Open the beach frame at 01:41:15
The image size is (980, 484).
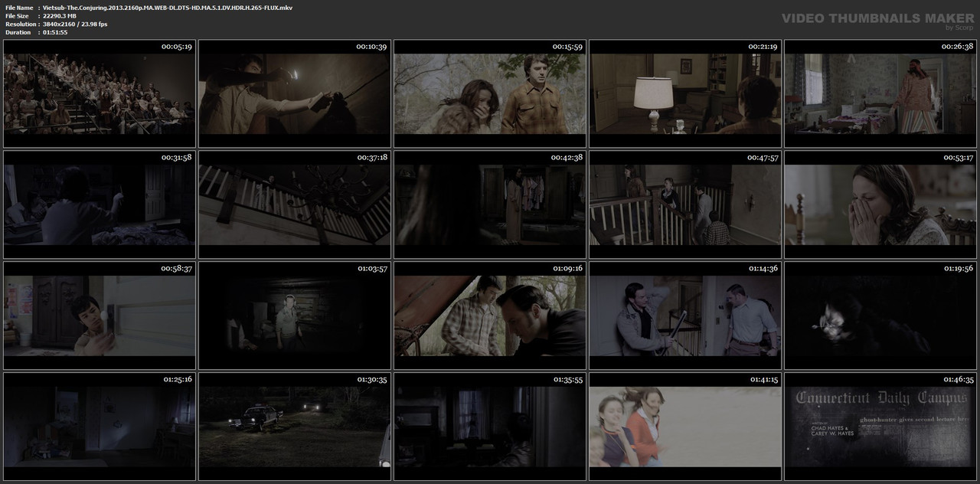[x=685, y=427]
